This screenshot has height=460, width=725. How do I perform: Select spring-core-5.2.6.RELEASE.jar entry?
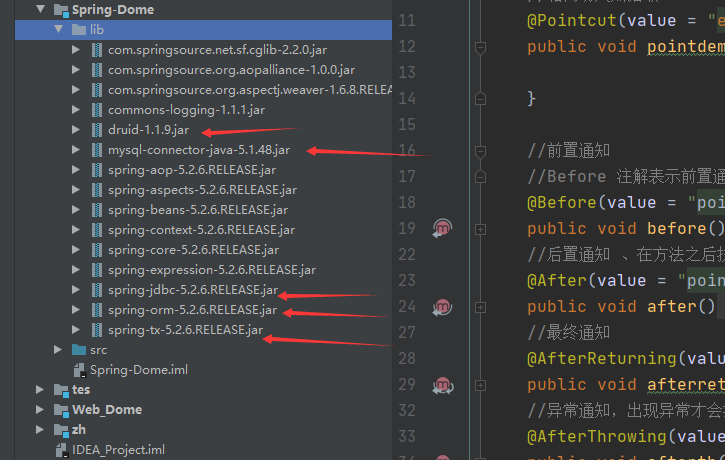193,250
